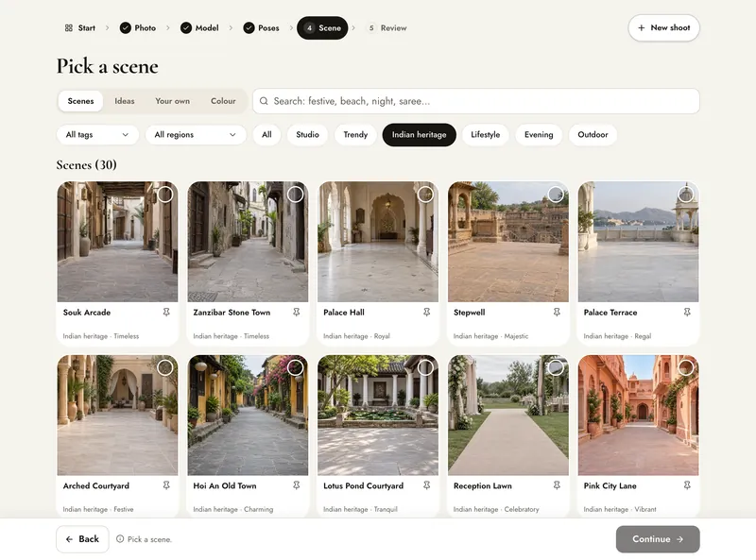Pin the Palace Hall scene

[x=427, y=313]
